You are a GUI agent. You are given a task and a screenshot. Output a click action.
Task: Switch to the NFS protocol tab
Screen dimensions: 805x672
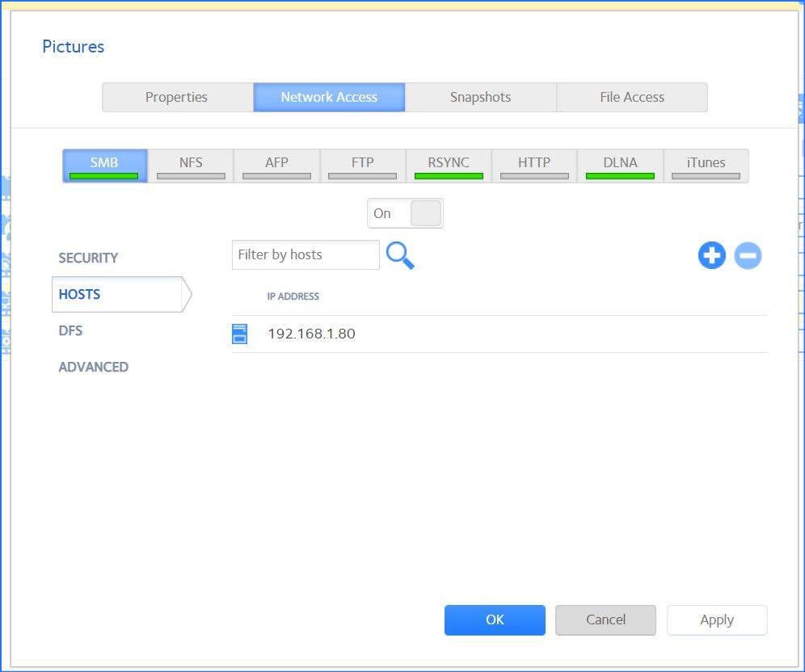[x=191, y=162]
